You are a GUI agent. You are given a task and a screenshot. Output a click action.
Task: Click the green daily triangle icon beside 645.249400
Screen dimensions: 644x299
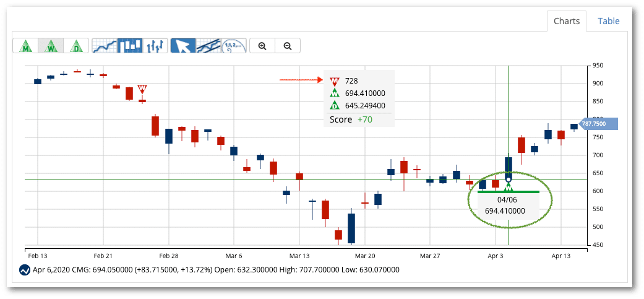click(335, 106)
